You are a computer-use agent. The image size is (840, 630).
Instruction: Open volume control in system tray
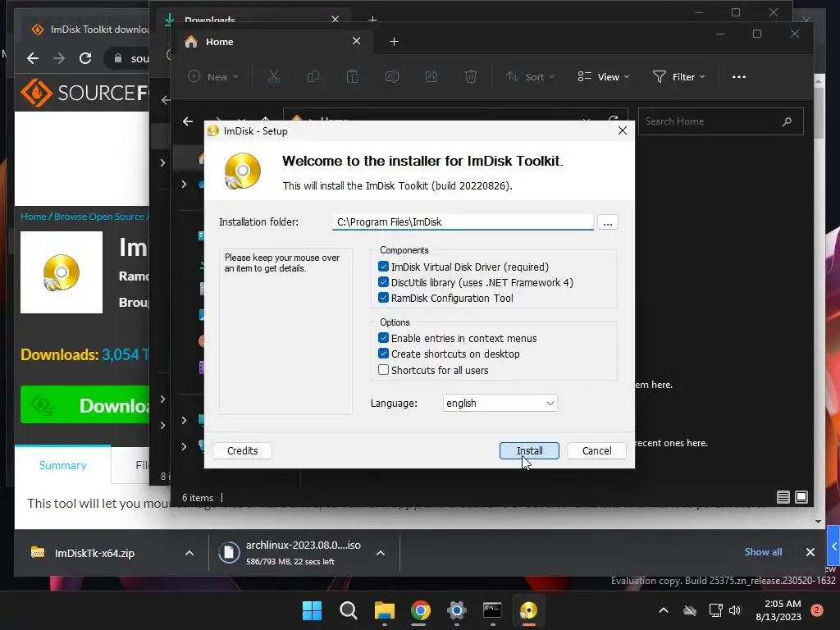tap(734, 610)
